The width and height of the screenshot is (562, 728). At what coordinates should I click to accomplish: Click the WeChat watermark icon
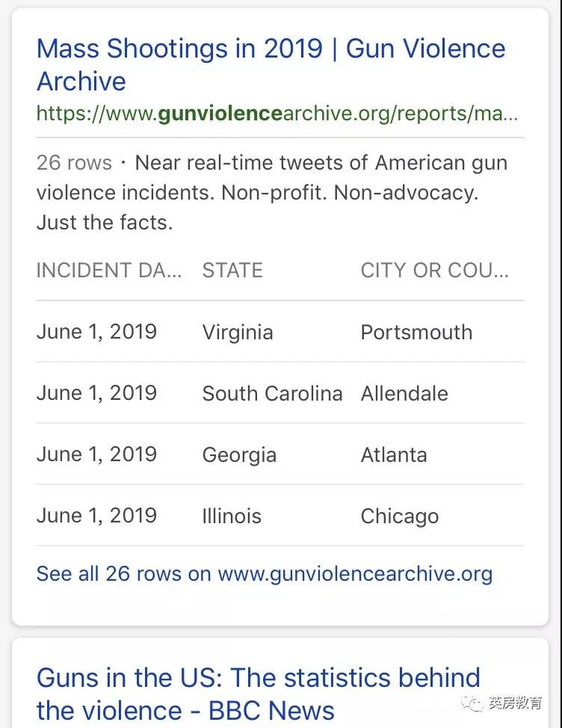coord(472,703)
